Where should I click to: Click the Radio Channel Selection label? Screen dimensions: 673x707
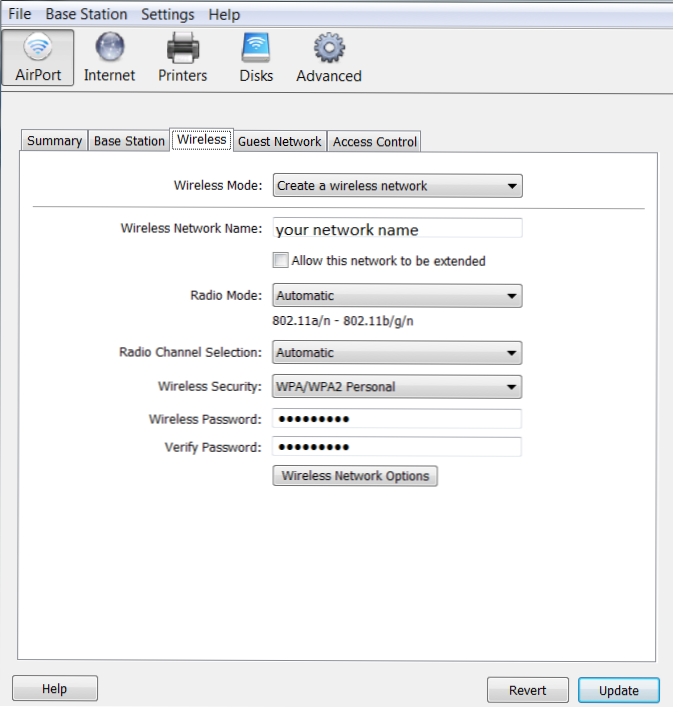point(190,352)
